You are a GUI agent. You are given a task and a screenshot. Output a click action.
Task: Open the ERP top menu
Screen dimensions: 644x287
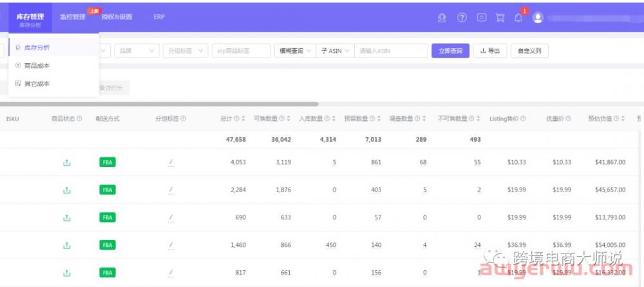point(159,17)
